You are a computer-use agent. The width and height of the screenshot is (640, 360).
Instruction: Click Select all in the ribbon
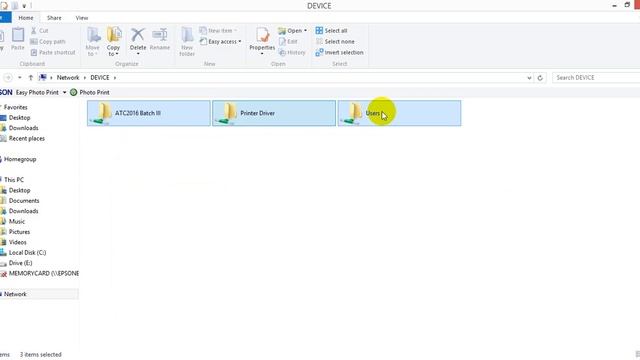coord(331,31)
